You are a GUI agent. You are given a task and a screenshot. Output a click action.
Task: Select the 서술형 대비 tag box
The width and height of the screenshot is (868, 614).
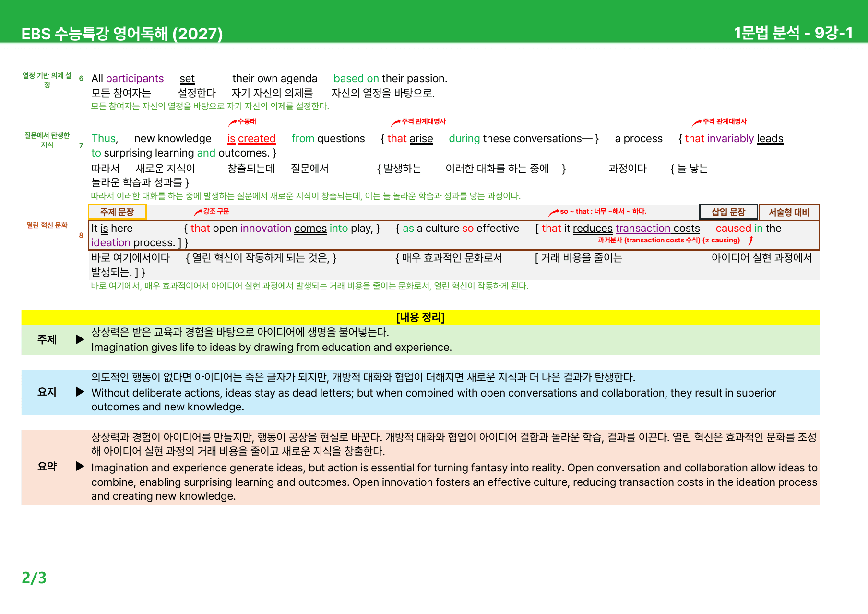point(789,212)
